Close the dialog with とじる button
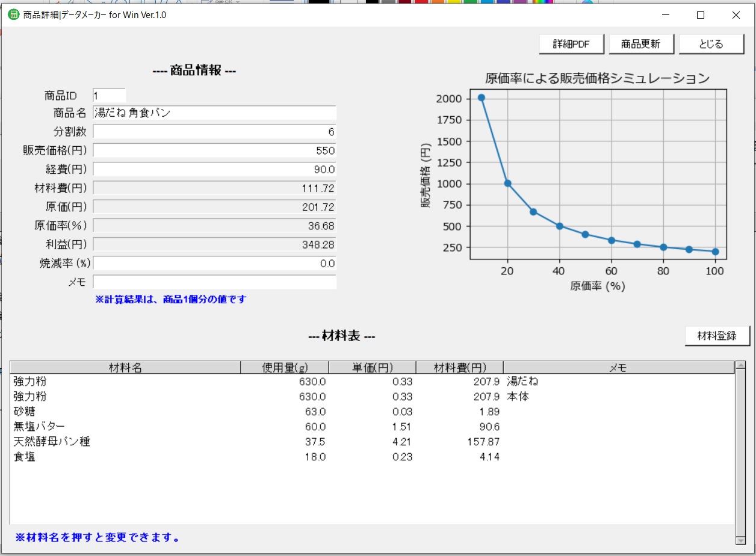756x556 pixels. coord(711,44)
